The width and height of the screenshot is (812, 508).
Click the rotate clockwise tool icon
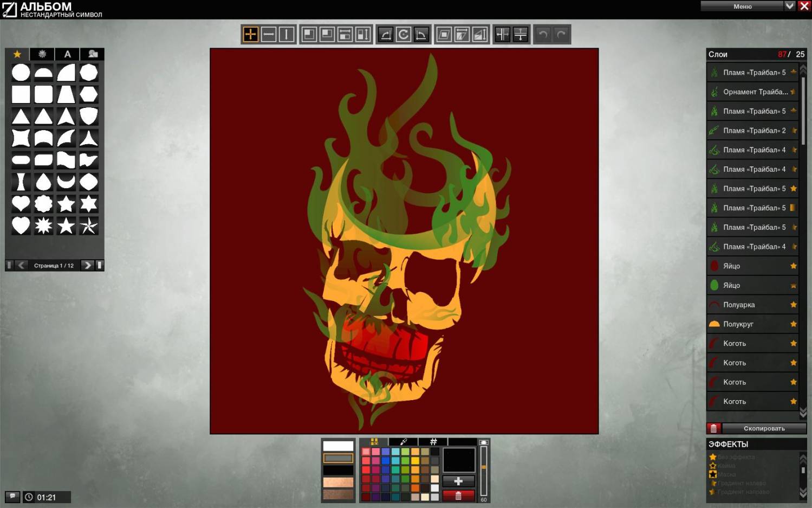[x=403, y=35]
